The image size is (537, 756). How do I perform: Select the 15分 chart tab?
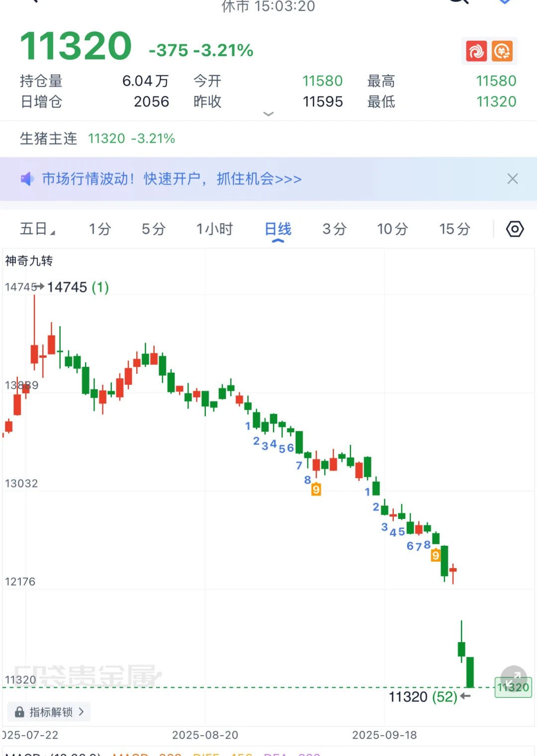pos(454,229)
